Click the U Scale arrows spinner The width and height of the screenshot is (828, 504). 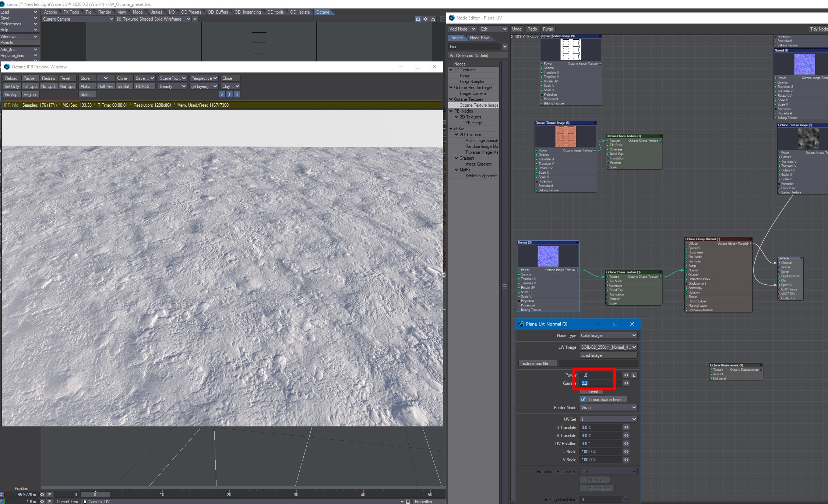point(626,452)
